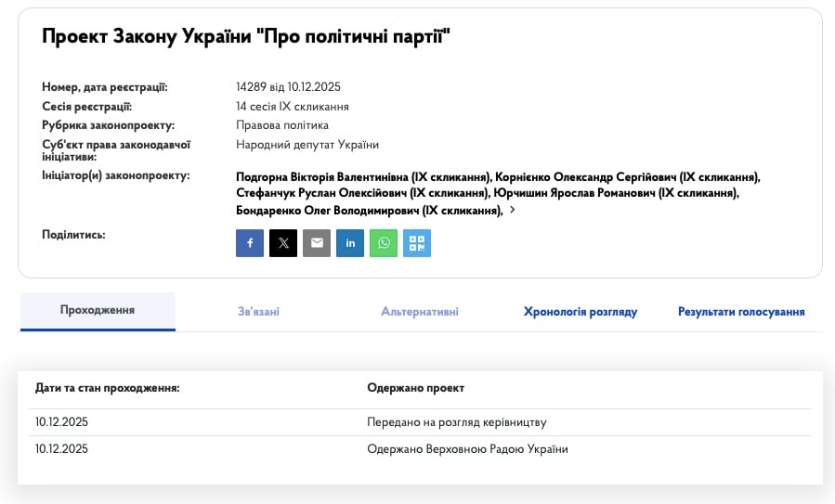Screen dimensions: 835x504
Task: Click date 10.12.2025 in Передано на розгляд row
Action: point(62,422)
